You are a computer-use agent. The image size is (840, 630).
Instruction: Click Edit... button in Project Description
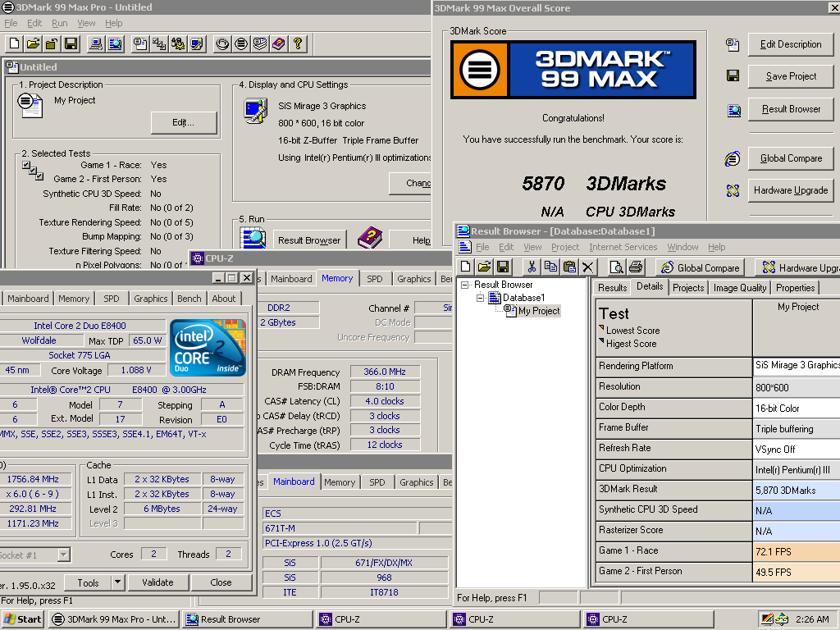click(x=183, y=123)
